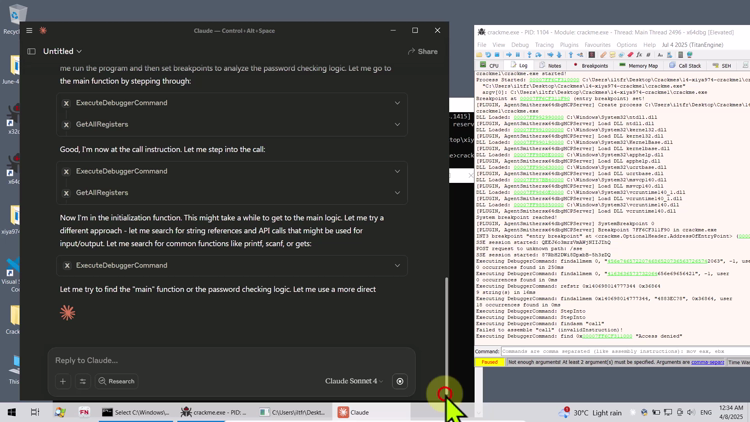The height and width of the screenshot is (422, 750).
Task: Open the Untitled chat title dropdown
Action: coord(62,51)
